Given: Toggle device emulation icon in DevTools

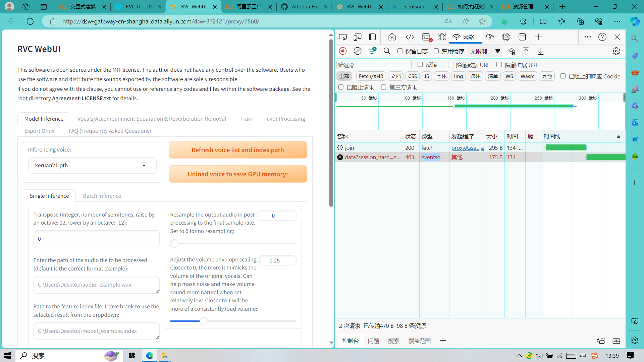Looking at the screenshot, I should (358, 37).
